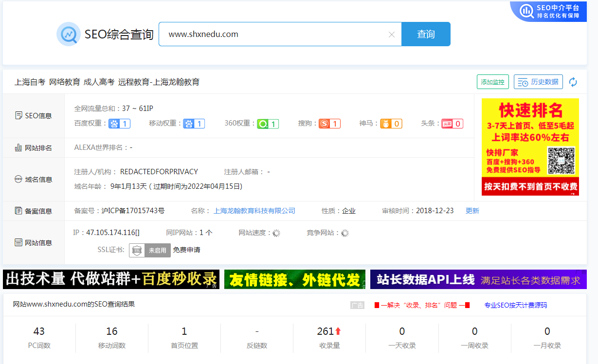
Task: Click the PC词数 value 43
Action: click(x=39, y=331)
